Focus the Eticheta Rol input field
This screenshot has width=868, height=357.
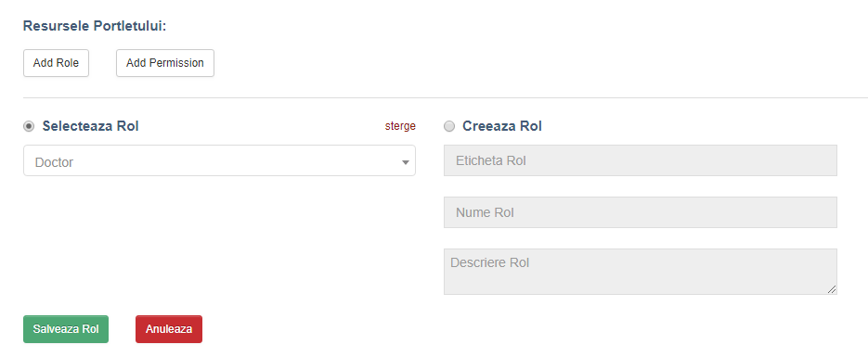641,160
